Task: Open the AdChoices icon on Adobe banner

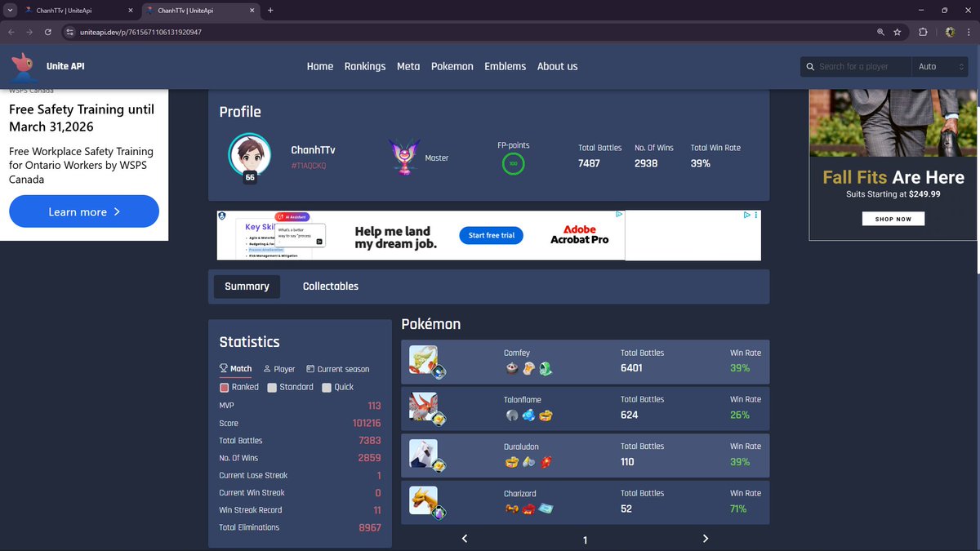Action: 619,215
